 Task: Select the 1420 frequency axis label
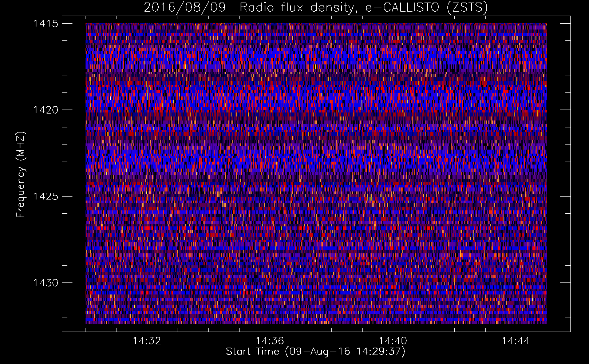point(46,110)
